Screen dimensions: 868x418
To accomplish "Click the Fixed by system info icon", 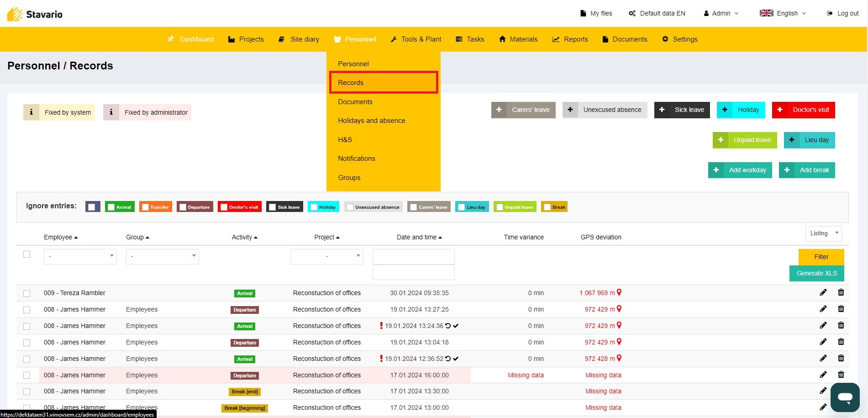I will click(x=31, y=112).
